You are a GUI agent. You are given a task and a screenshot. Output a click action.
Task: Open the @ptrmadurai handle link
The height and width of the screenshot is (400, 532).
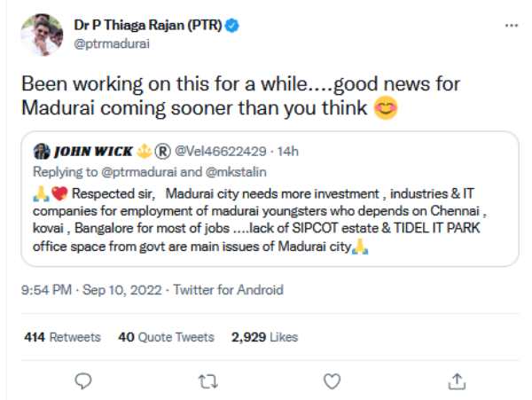pos(113,43)
